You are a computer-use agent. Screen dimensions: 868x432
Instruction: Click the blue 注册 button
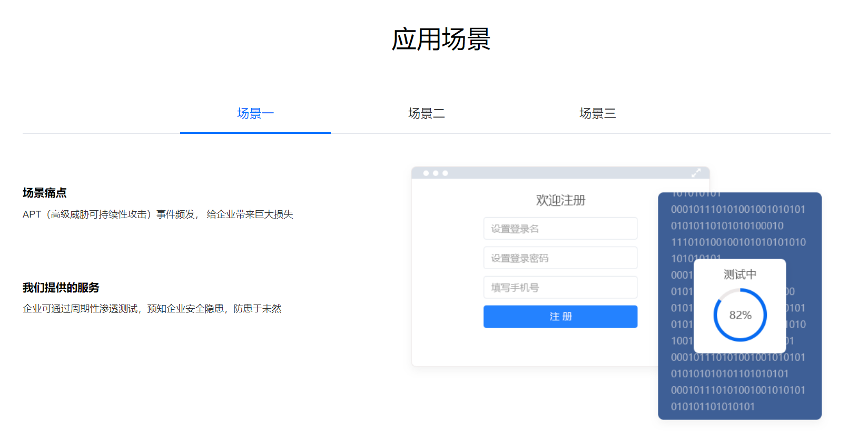pyautogui.click(x=560, y=317)
